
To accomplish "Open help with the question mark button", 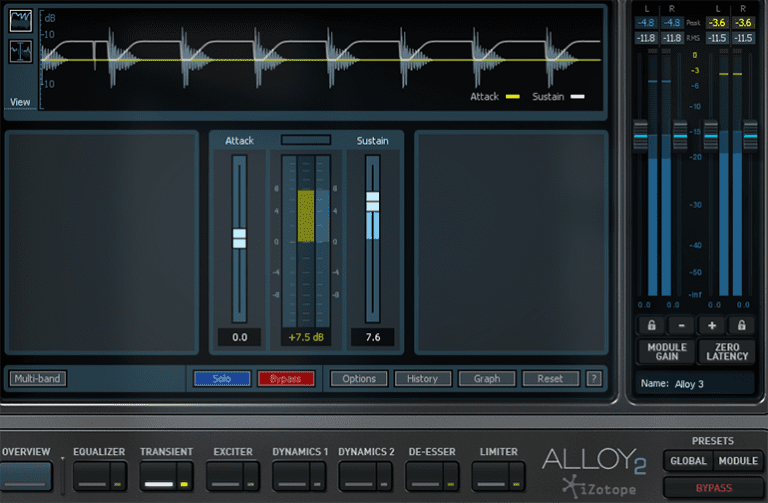I will click(594, 379).
